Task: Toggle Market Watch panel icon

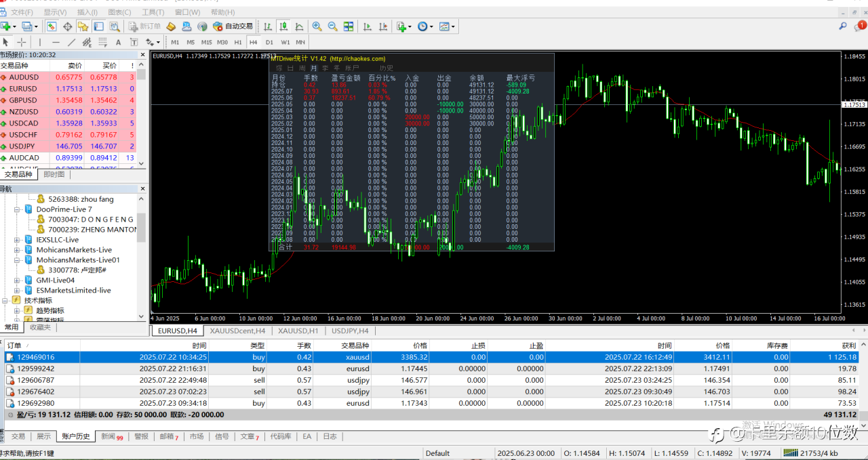Action: point(52,26)
